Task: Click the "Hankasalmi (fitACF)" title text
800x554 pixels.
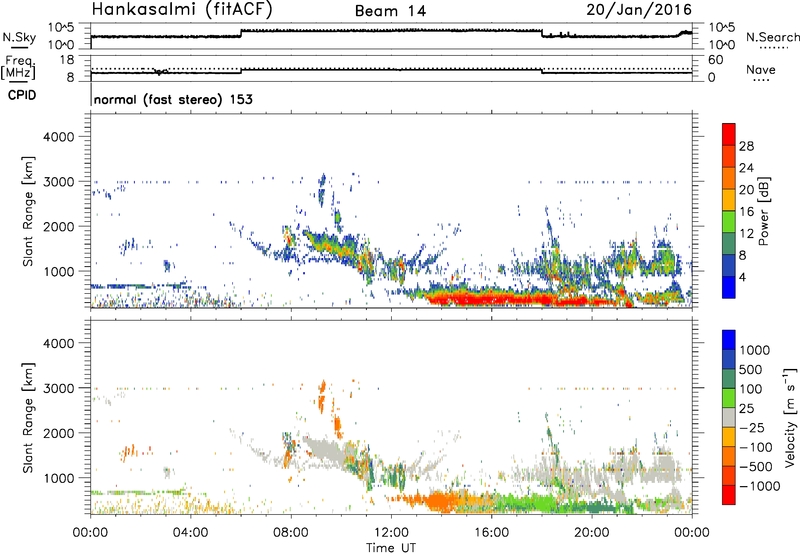Action: click(182, 9)
